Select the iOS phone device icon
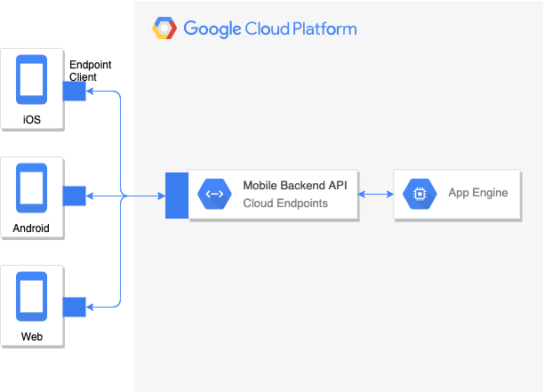Image resolution: width=544 pixels, height=392 pixels. coord(32,79)
